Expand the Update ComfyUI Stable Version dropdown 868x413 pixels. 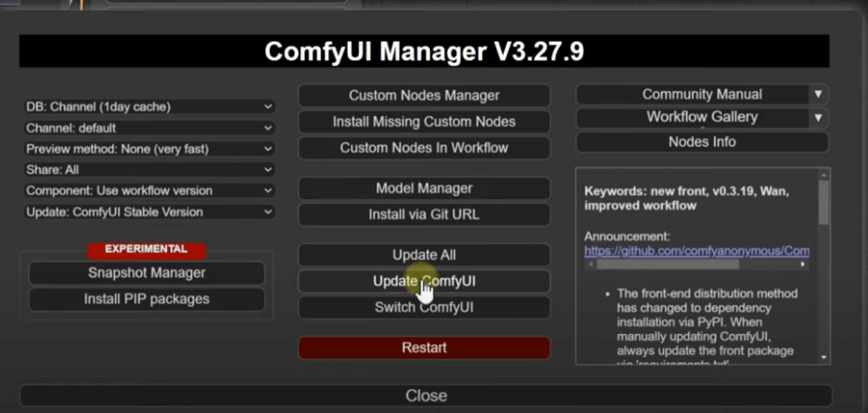pos(149,212)
